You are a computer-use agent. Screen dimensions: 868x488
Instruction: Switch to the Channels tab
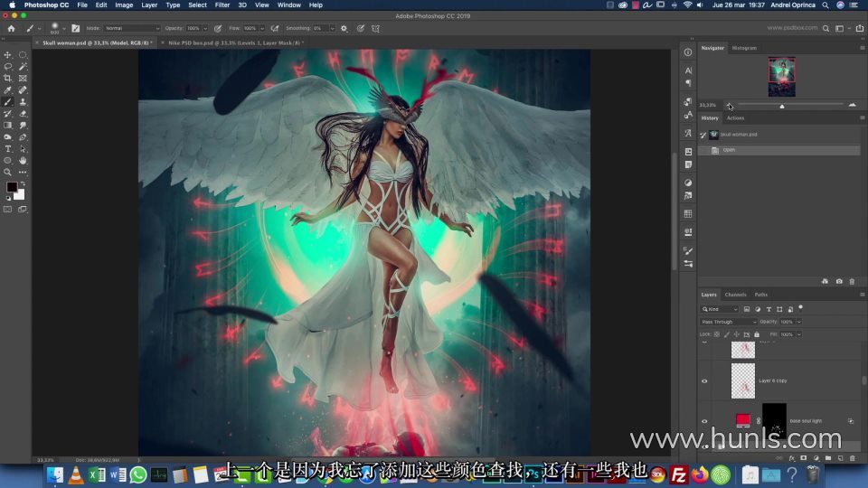point(735,295)
